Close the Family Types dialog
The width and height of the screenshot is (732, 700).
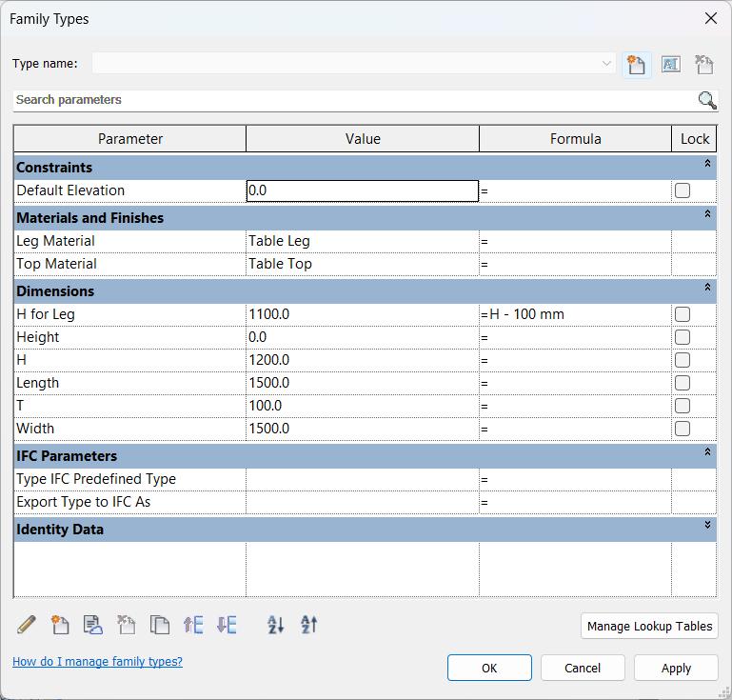pos(711,19)
